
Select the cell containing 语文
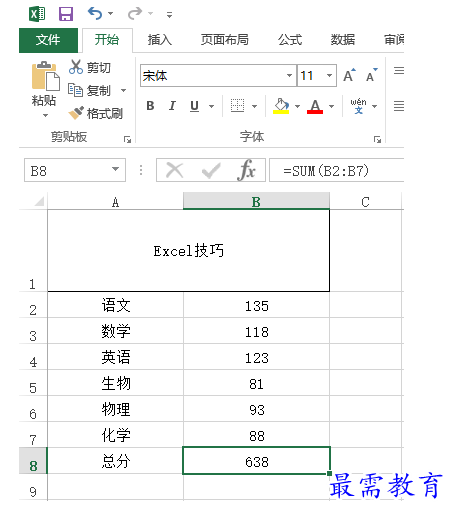coord(115,305)
